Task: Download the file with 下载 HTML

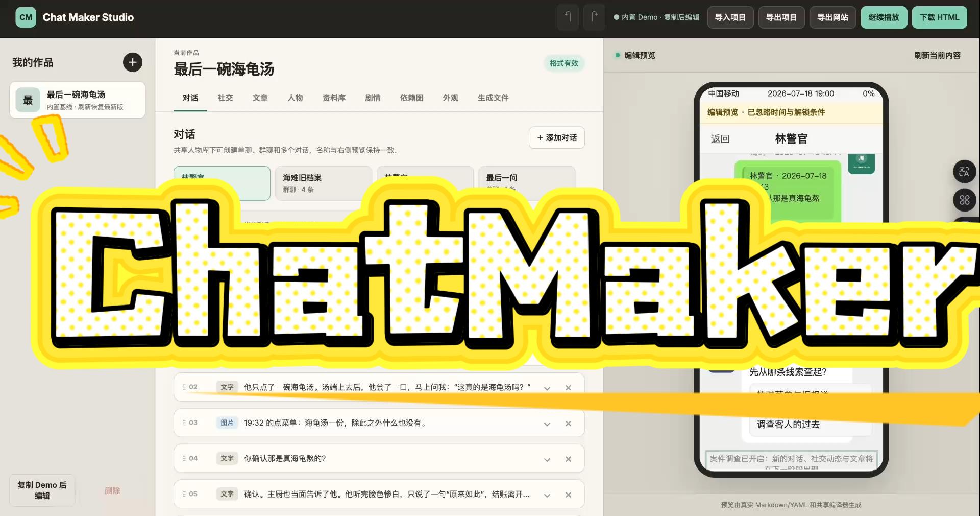Action: pyautogui.click(x=940, y=17)
